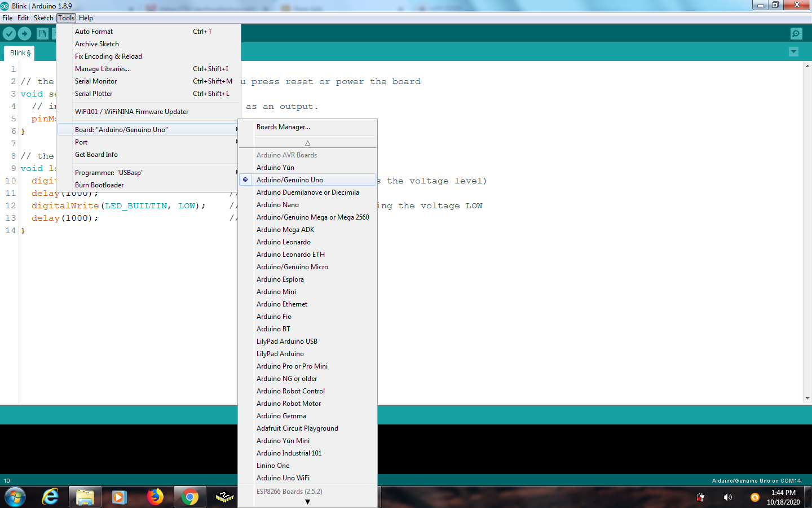Click 'Arduino/Genuino Uno on COM14' status text
The width and height of the screenshot is (812, 508).
pyautogui.click(x=756, y=481)
